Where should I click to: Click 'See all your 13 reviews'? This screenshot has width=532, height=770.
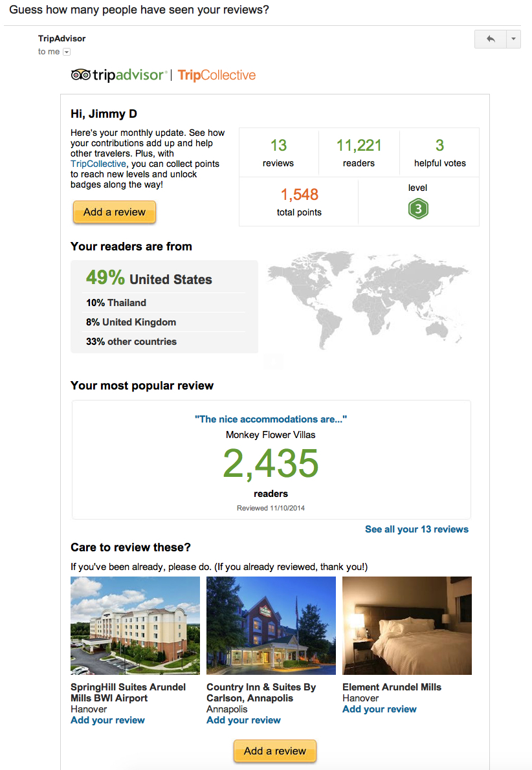click(x=416, y=529)
